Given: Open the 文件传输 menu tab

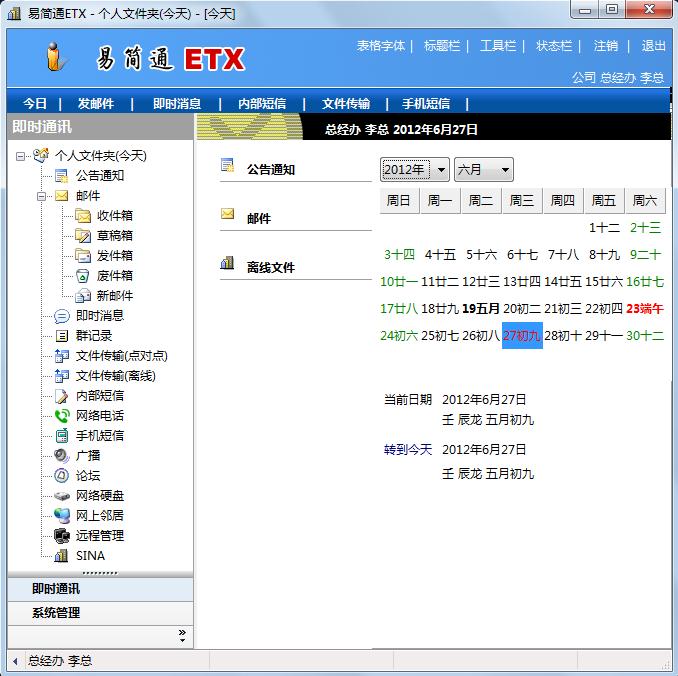Looking at the screenshot, I should click(x=346, y=103).
